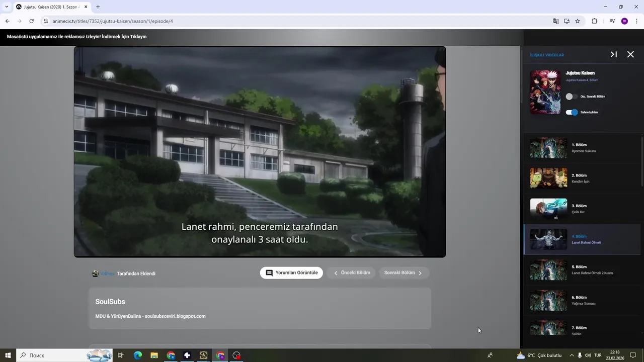Open the white cross app on taskbar

click(x=187, y=355)
